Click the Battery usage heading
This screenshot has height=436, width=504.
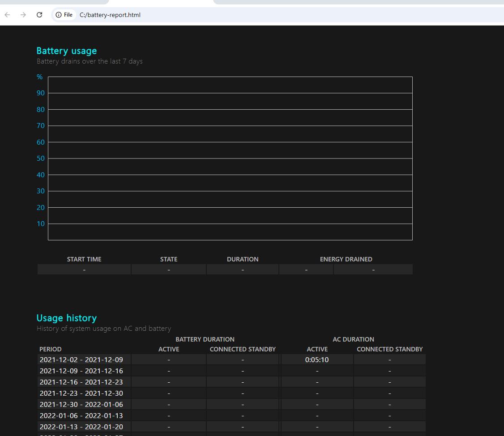click(66, 51)
